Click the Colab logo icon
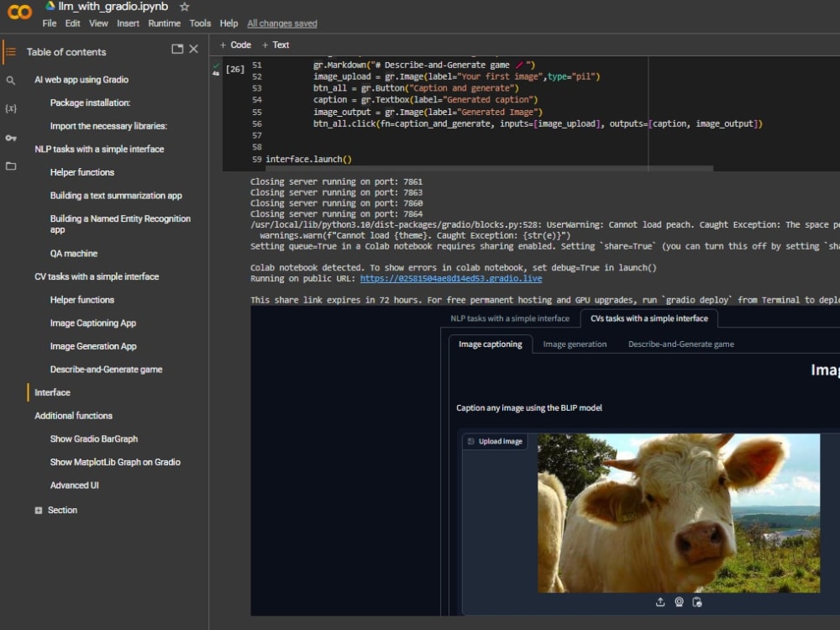This screenshot has width=840, height=630. 20,12
